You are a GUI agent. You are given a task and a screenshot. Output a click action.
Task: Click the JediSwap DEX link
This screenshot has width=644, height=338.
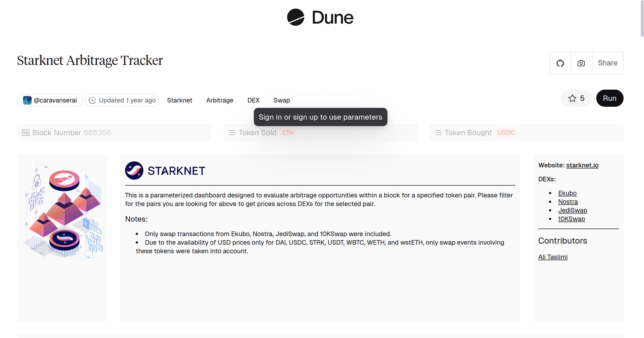pyautogui.click(x=572, y=210)
